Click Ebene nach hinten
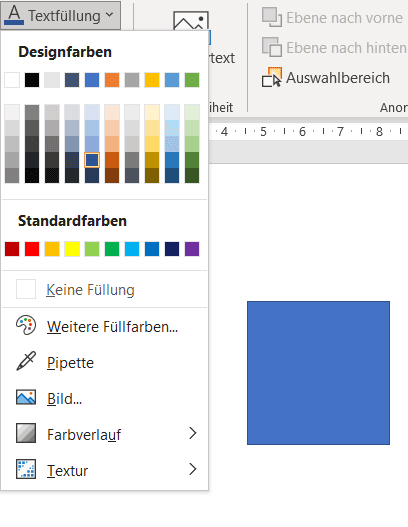Screen dimensions: 408x527 (x=334, y=47)
